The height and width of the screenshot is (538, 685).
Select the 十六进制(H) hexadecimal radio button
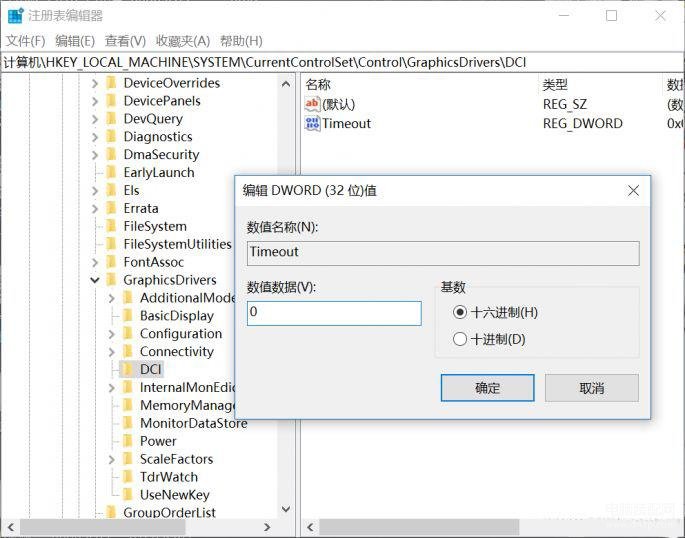(x=460, y=312)
